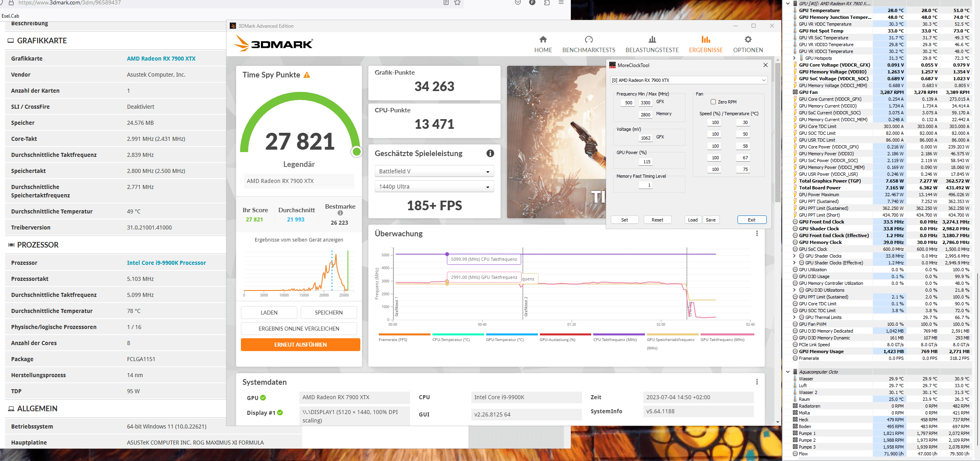Click the GPU Power percent input field
Screen dimensions: 980x461
(646, 162)
